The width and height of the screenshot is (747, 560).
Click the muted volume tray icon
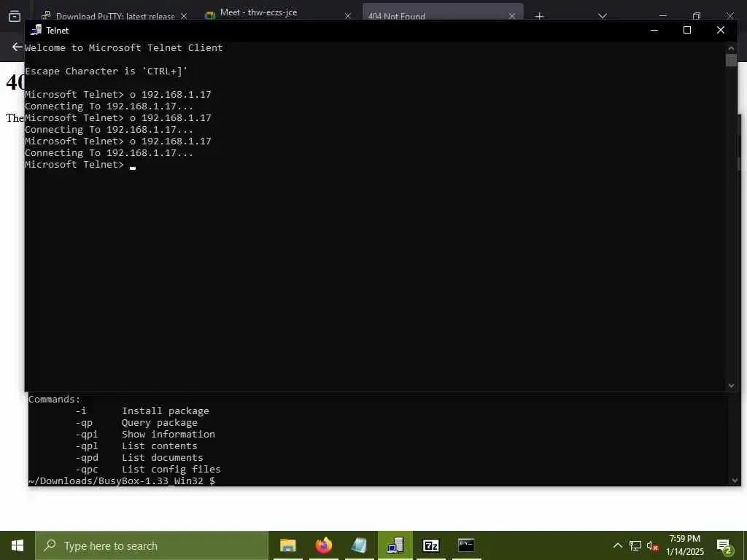point(652,546)
